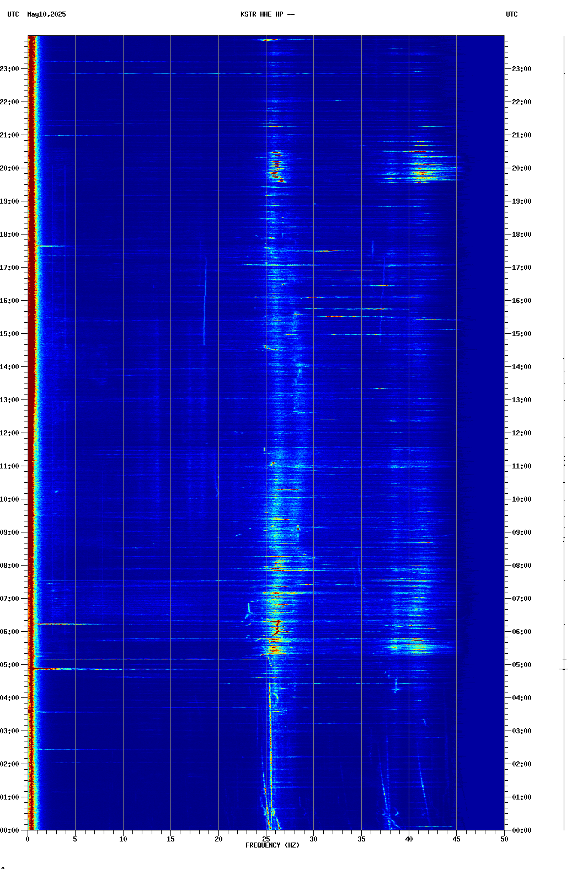588x874 pixels.
Task: Click the 01:00 label on the right axis
Action: (x=522, y=797)
